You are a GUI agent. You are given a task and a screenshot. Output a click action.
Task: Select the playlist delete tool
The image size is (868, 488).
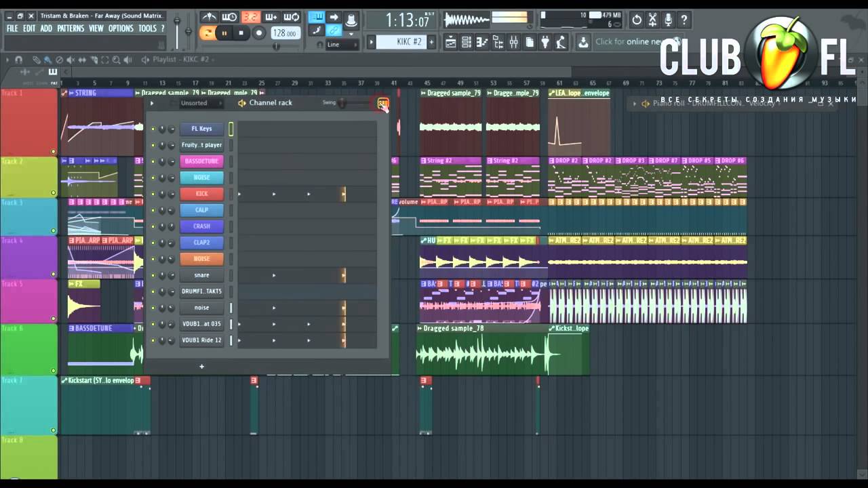[x=59, y=60]
